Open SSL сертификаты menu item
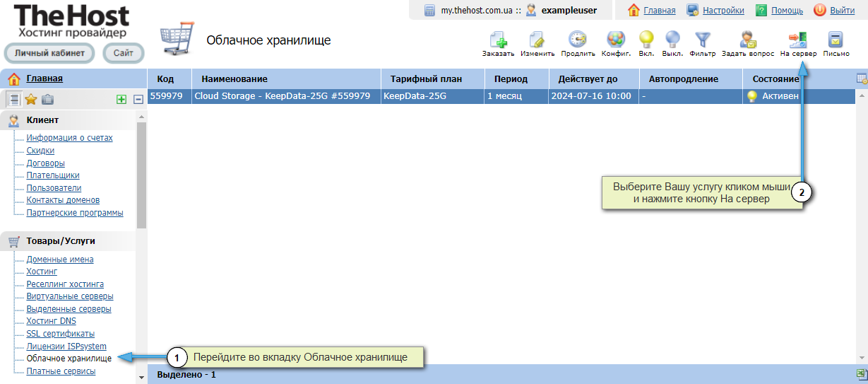This screenshot has width=868, height=384. 61,334
